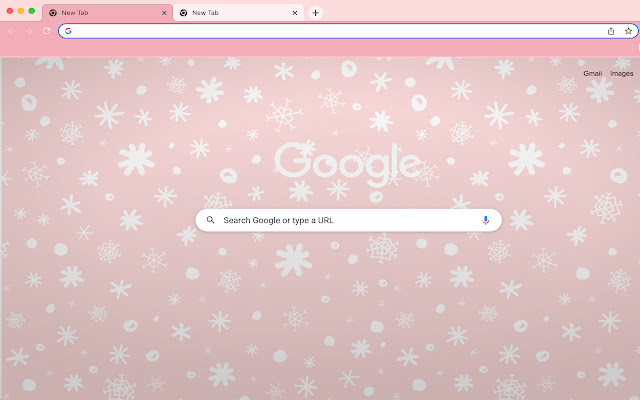Start voice search with the microphone icon
Image resolution: width=640 pixels, height=400 pixels.
[x=485, y=220]
